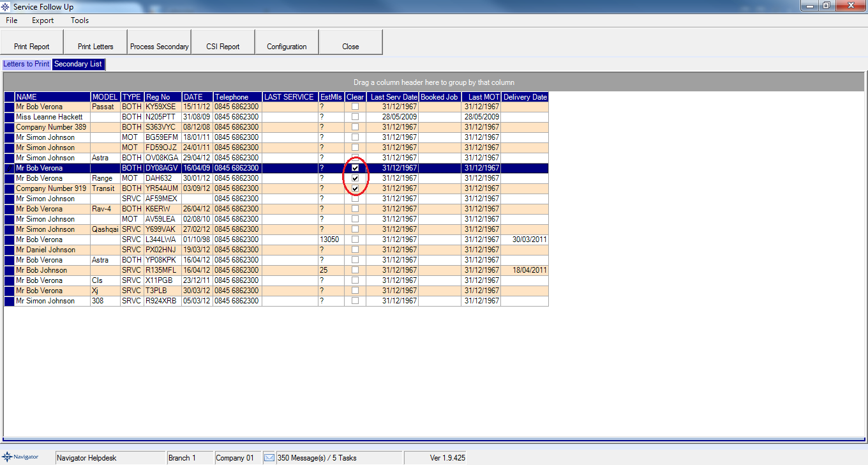Image resolution: width=868 pixels, height=465 pixels.
Task: Tick Clear checkbox for K6ERW row
Action: click(x=355, y=209)
